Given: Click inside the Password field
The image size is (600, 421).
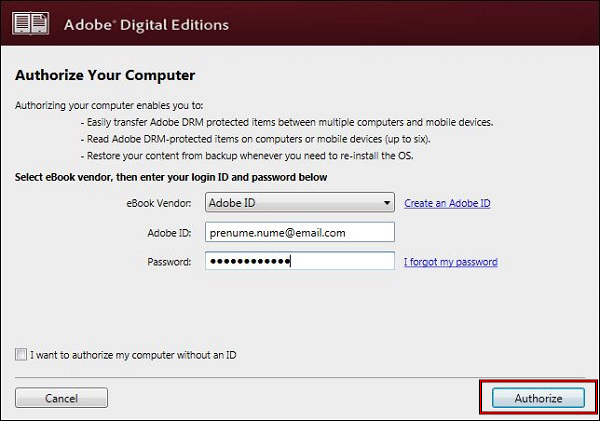Looking at the screenshot, I should pyautogui.click(x=300, y=261).
